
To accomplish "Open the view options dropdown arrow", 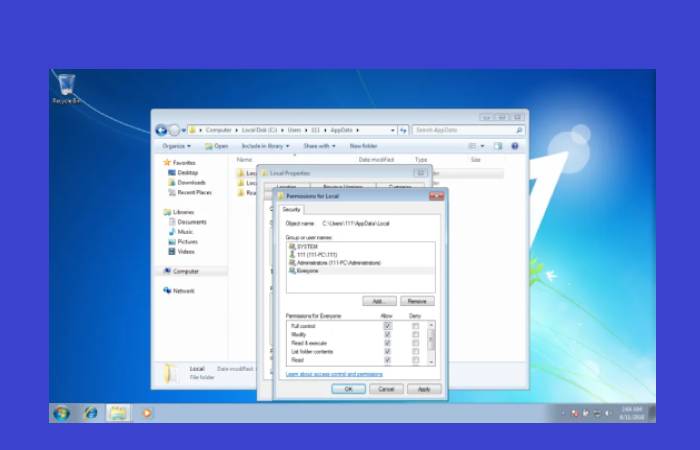I will (x=482, y=146).
